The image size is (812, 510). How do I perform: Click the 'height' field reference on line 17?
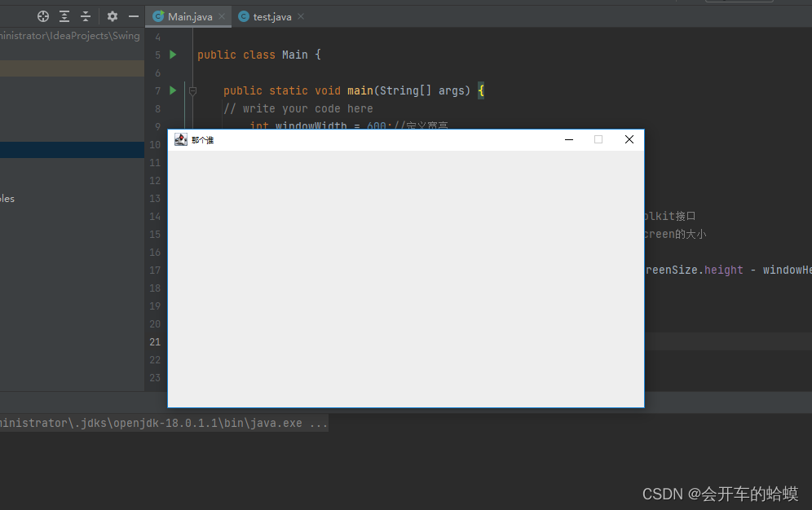point(723,270)
